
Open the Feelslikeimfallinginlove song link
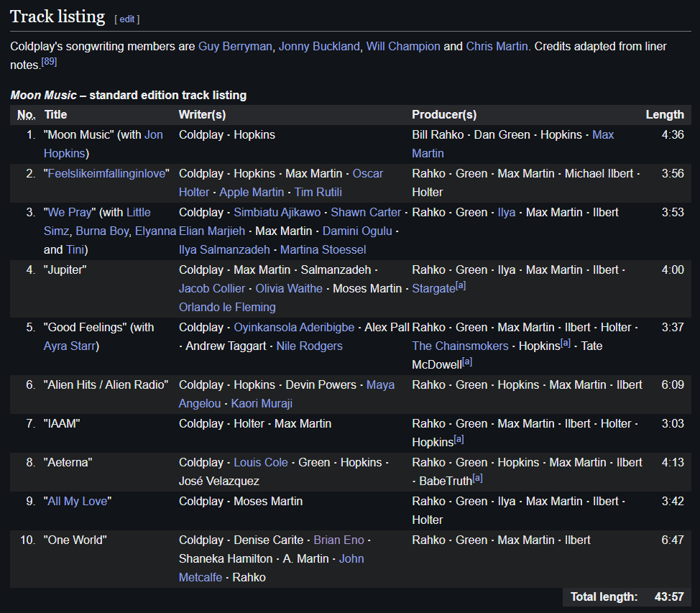tap(106, 174)
